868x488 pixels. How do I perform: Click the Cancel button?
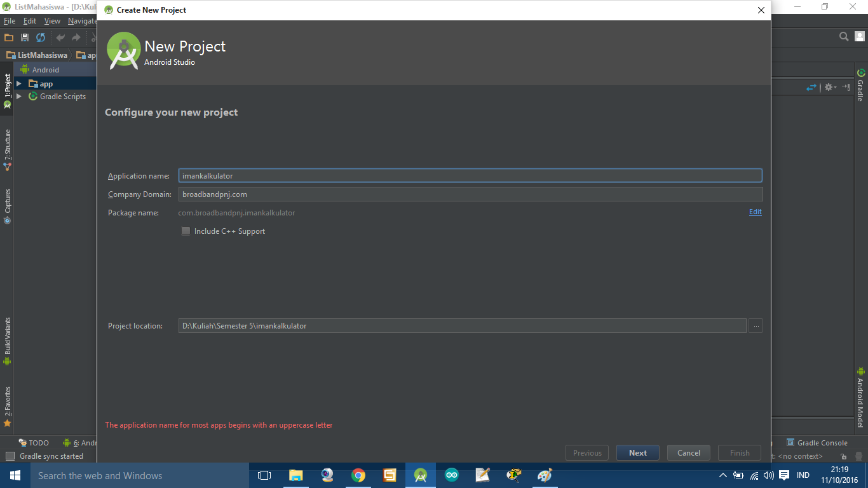coord(689,453)
